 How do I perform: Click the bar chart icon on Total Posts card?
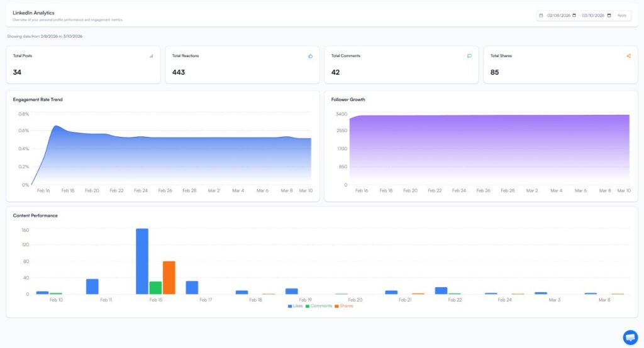[151, 56]
